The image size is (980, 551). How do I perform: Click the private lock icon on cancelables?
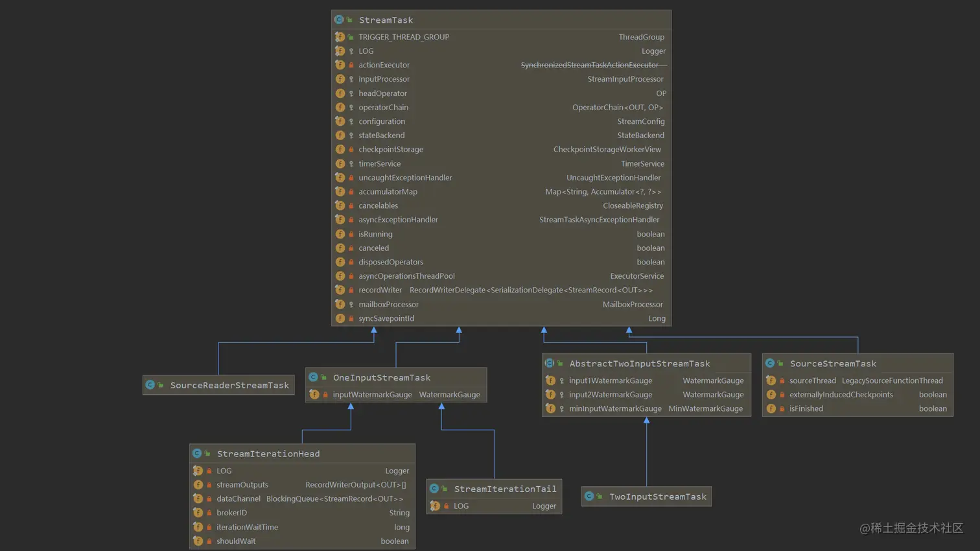[x=351, y=205]
